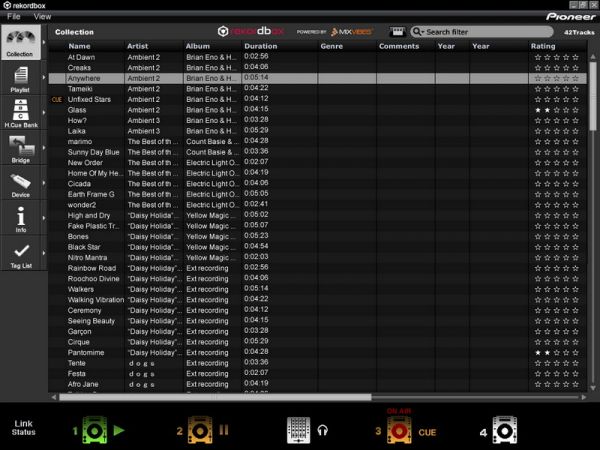This screenshot has width=600, height=450.
Task: Expand the Device panel arrow
Action: tap(44, 183)
